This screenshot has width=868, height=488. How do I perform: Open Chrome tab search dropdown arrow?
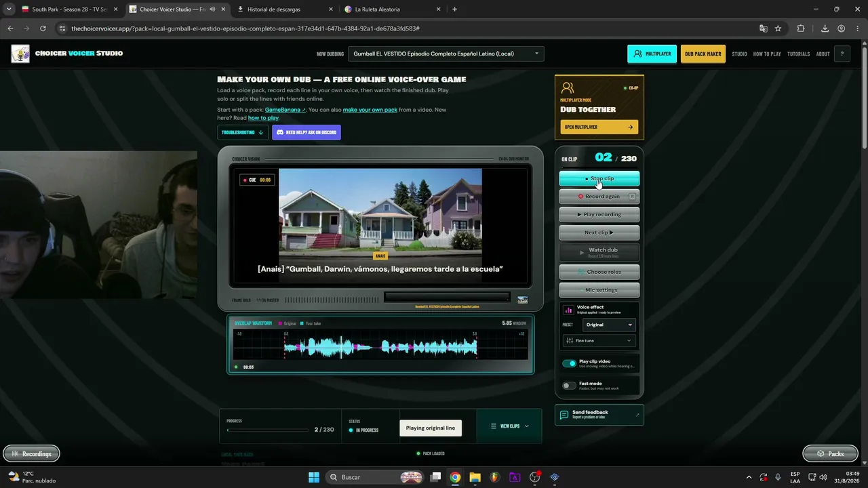coord(8,9)
